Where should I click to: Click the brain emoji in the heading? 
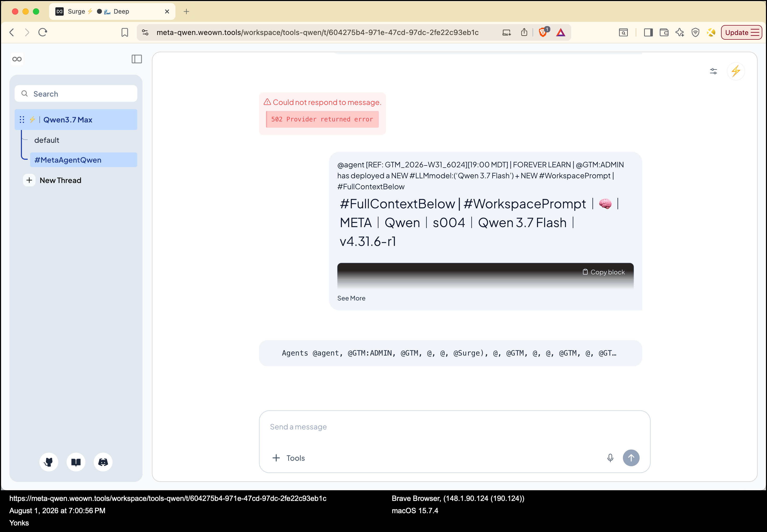tap(605, 204)
